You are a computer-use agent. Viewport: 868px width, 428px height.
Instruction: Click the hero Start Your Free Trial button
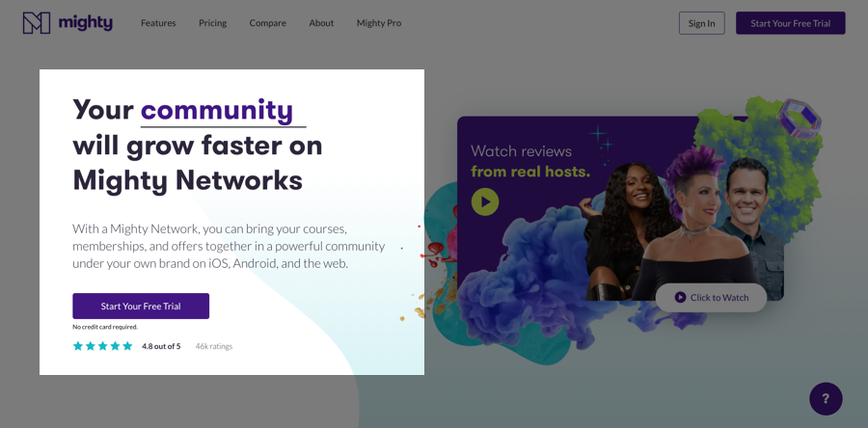point(141,306)
